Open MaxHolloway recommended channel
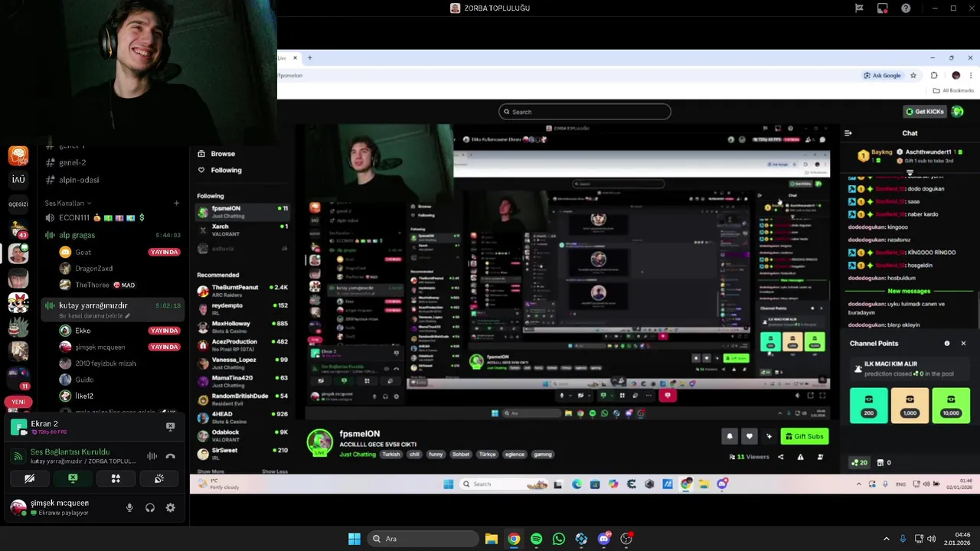 tap(243, 327)
